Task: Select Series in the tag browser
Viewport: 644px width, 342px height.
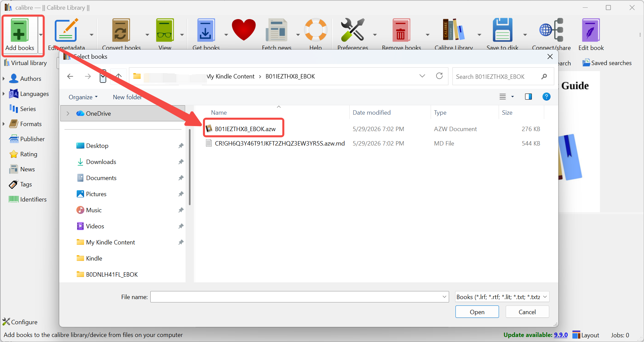Action: click(28, 109)
